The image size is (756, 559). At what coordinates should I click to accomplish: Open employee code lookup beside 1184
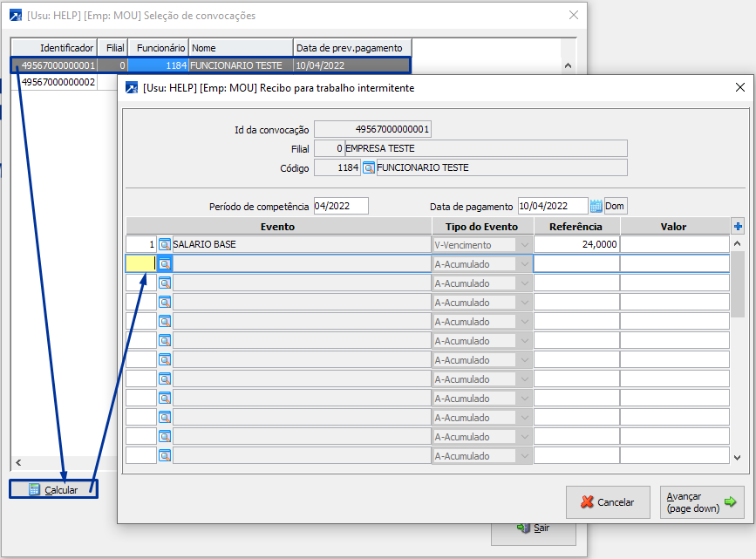(368, 167)
